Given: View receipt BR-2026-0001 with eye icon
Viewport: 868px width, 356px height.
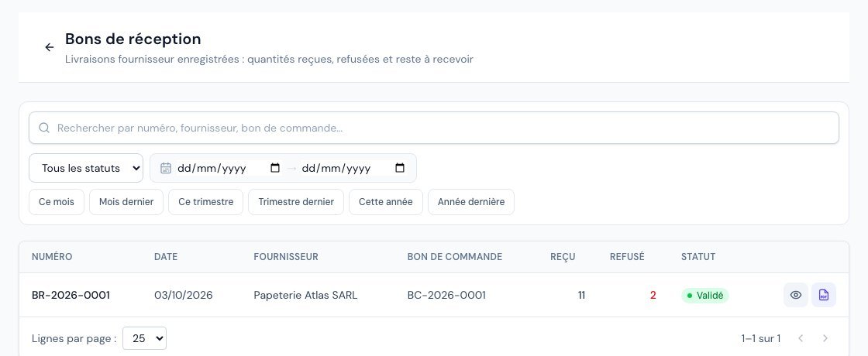Looking at the screenshot, I should coord(795,295).
